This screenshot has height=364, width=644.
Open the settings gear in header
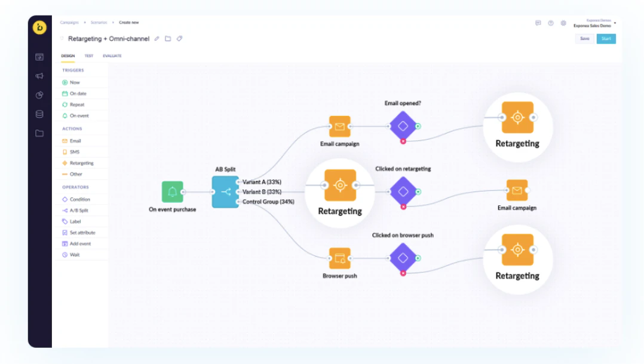563,23
